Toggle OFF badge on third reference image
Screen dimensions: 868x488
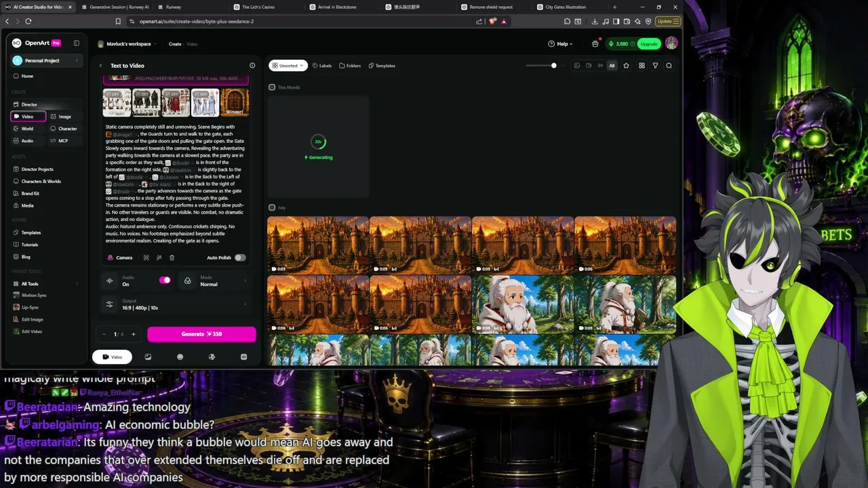point(170,94)
